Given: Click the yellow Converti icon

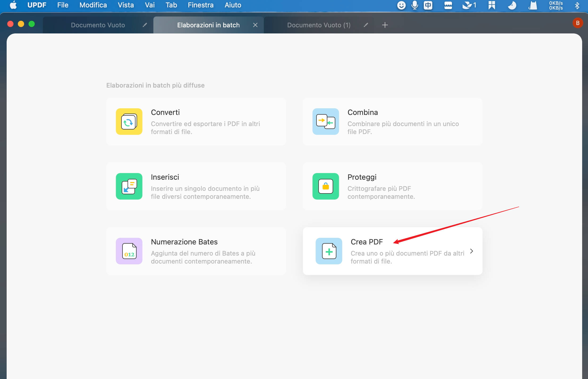Looking at the screenshot, I should [129, 122].
